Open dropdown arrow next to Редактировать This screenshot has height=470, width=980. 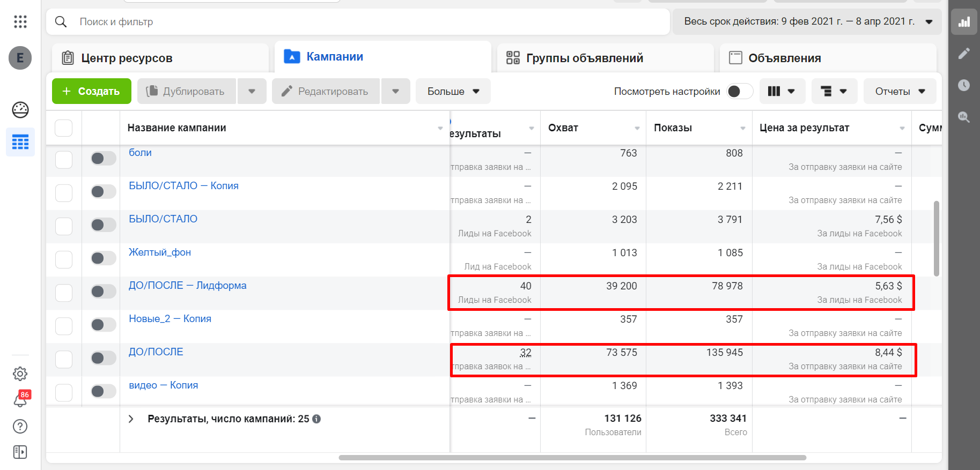tap(395, 91)
